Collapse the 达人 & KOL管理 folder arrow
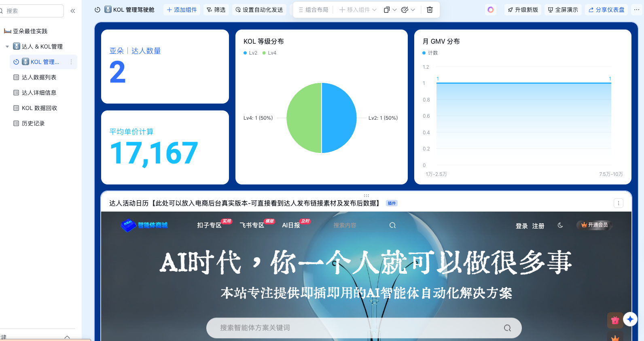Viewport: 644px width, 341px height. pyautogui.click(x=7, y=47)
